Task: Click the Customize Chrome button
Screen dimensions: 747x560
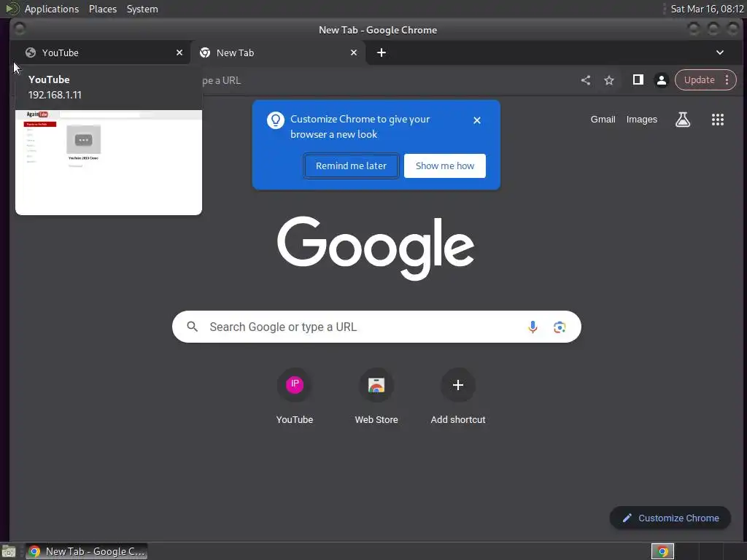Action: [670, 518]
